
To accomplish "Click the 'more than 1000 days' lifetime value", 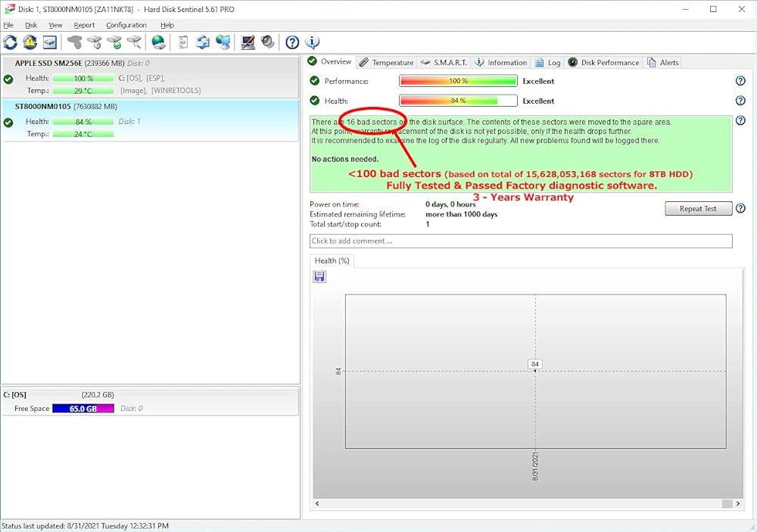I will [462, 214].
